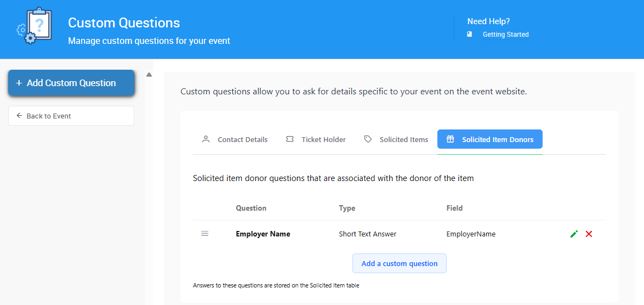Click the Custom Questions clipboard icon in header
The height and width of the screenshot is (305, 644).
(35, 25)
